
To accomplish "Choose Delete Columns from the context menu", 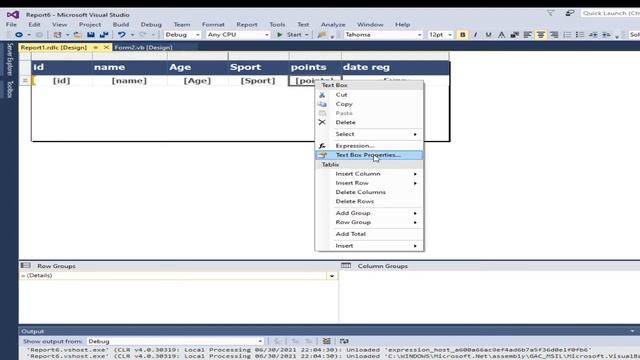I will click(x=369, y=192).
